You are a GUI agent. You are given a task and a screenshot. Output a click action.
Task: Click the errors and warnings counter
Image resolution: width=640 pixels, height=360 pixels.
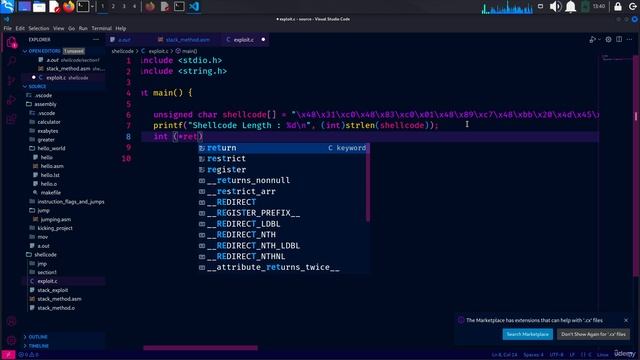point(28,355)
